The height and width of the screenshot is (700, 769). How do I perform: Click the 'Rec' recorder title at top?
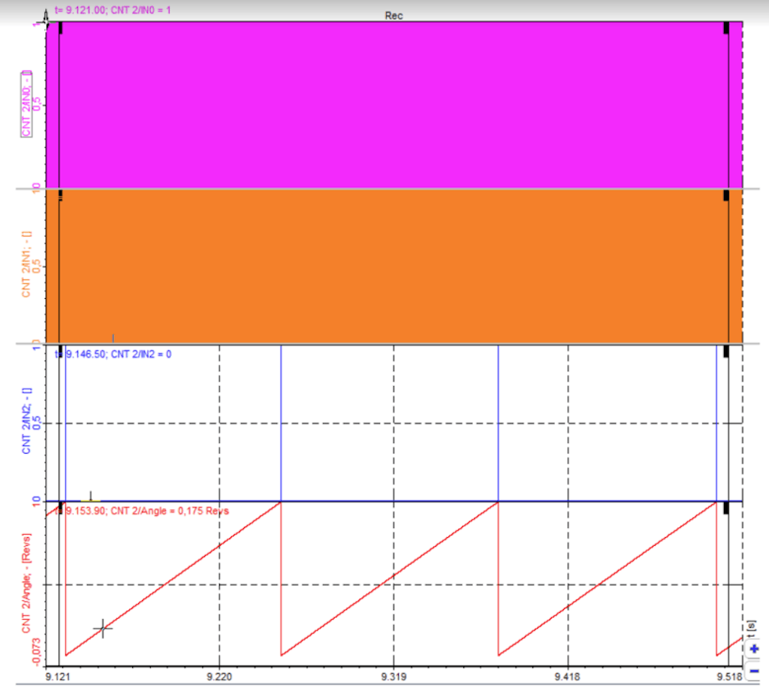coord(394,16)
